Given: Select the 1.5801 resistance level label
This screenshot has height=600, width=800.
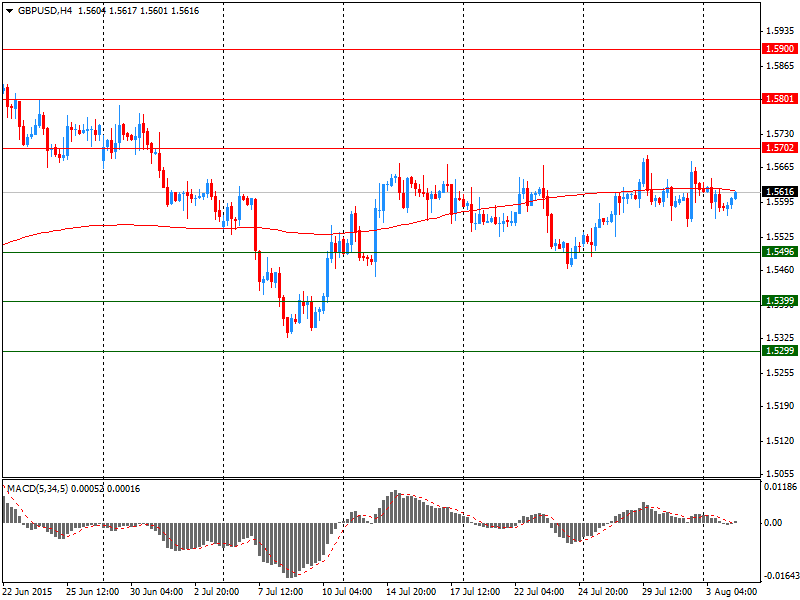Looking at the screenshot, I should tap(780, 98).
